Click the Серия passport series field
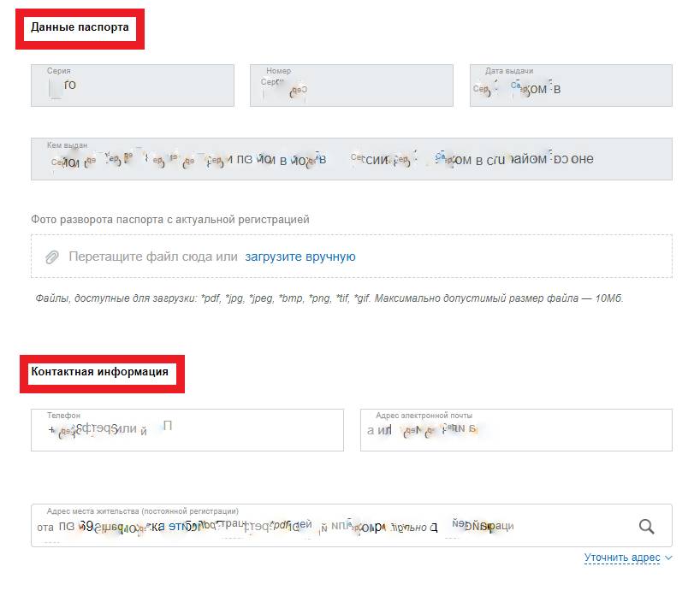 click(133, 86)
